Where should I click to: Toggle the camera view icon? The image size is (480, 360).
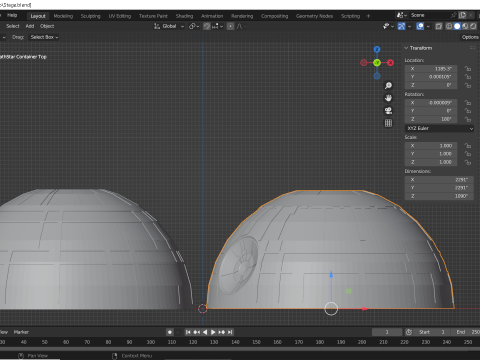pyautogui.click(x=388, y=111)
